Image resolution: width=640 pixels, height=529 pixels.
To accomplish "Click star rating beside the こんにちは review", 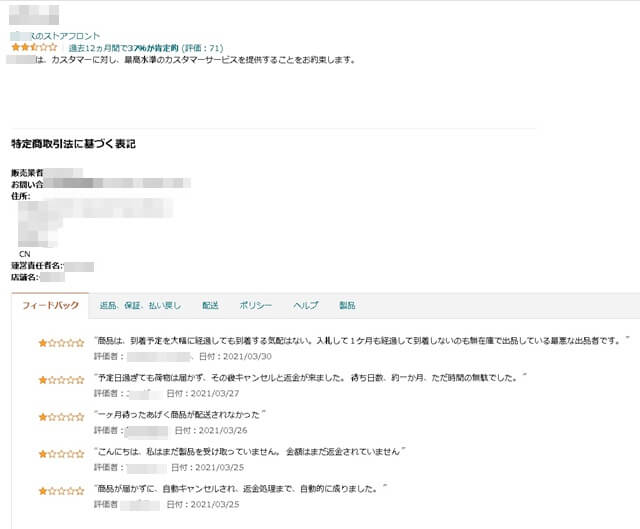I will tap(61, 454).
